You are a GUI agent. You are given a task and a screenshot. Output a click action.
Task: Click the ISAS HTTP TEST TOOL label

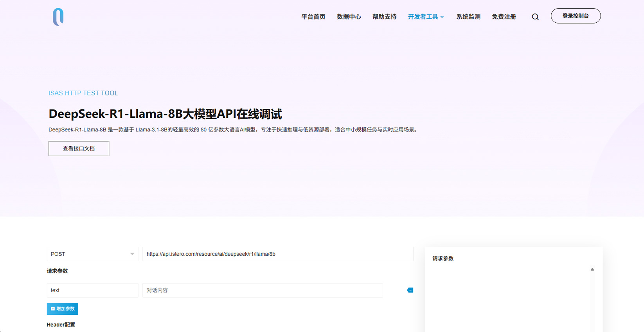(83, 93)
